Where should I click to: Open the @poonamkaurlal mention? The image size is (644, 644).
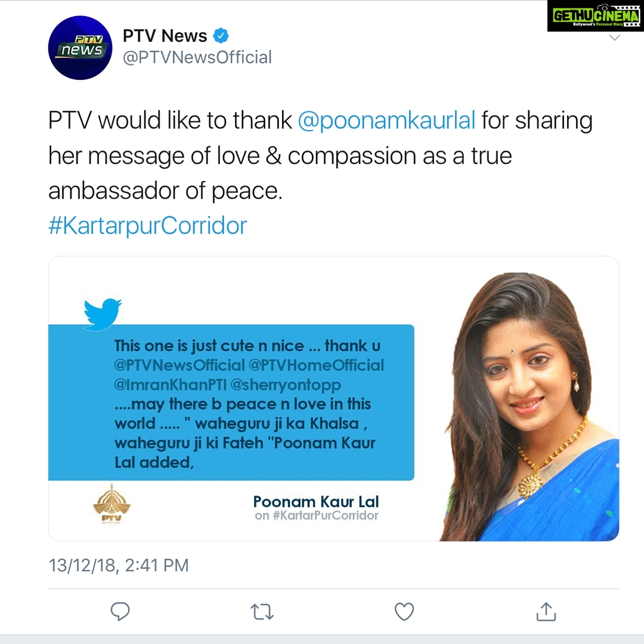click(386, 120)
